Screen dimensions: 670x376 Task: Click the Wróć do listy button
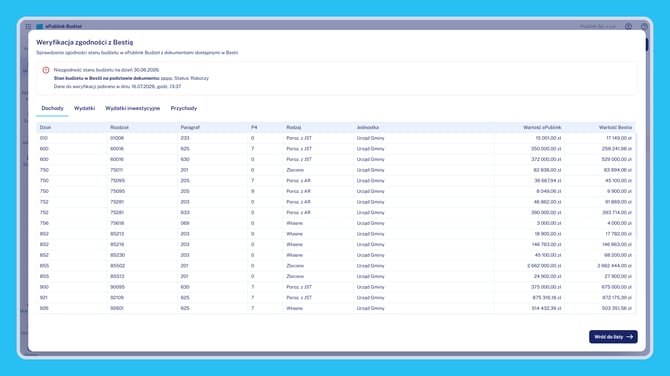(613, 337)
